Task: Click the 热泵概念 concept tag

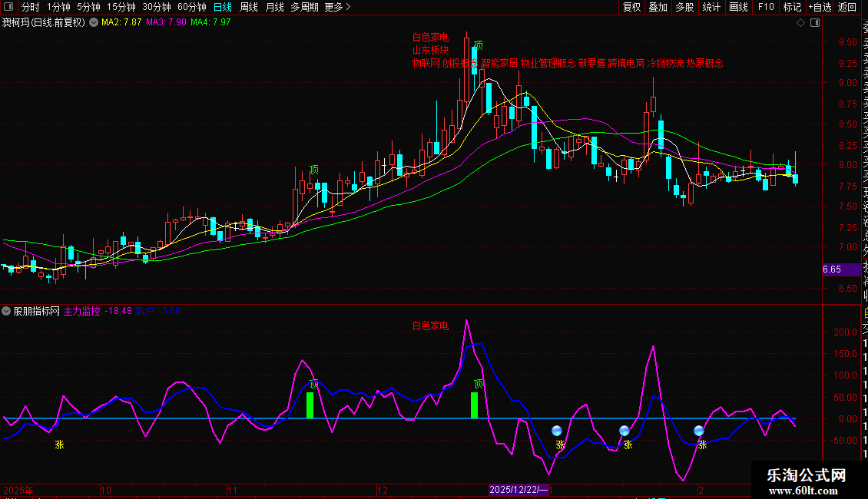Action: 704,63
